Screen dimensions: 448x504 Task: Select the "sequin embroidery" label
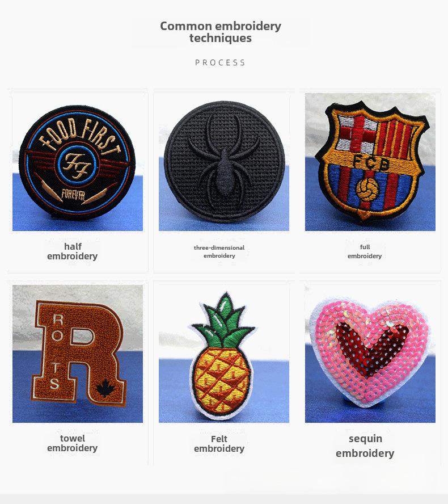pyautogui.click(x=365, y=446)
